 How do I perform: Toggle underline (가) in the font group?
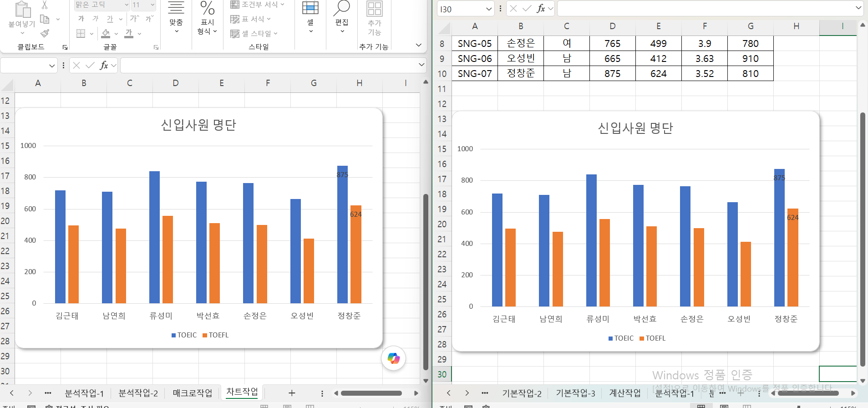(x=110, y=19)
